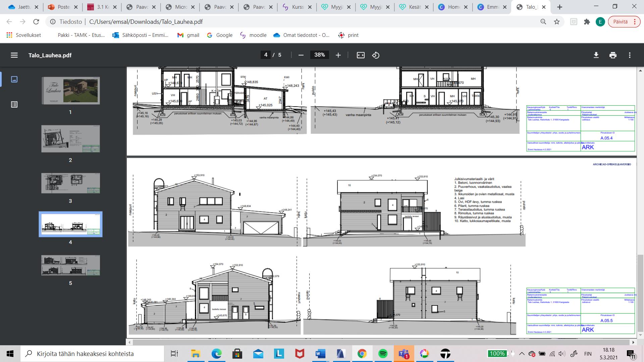Open the moodle bookmark
The image size is (644, 362).
click(x=253, y=35)
